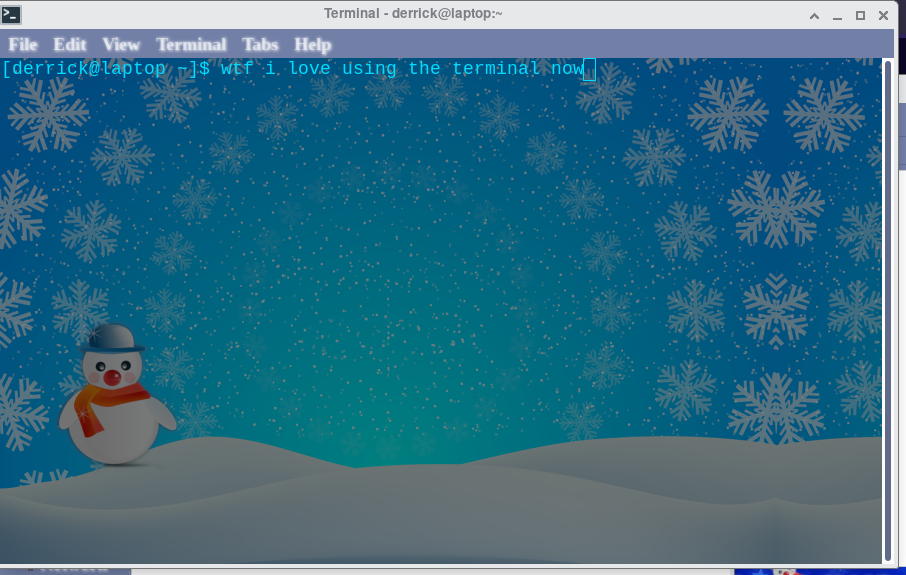Click the terminal vertical scrollbar
906x575 pixels.
pos(888,310)
